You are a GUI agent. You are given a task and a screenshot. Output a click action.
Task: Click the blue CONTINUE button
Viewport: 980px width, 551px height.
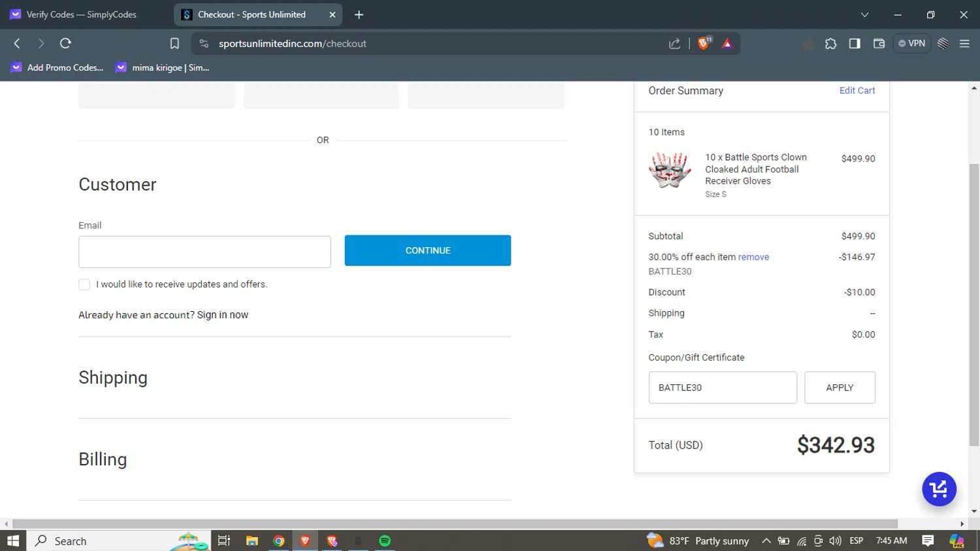tap(428, 250)
